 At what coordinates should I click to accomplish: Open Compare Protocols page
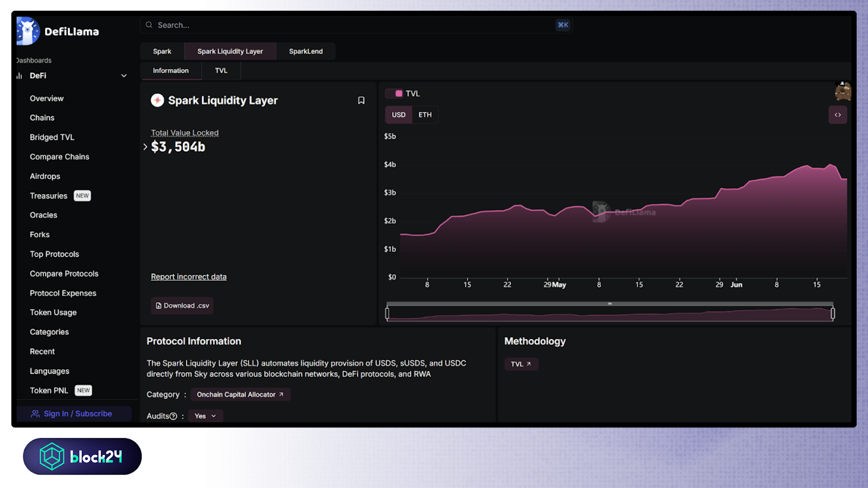pyautogui.click(x=64, y=274)
